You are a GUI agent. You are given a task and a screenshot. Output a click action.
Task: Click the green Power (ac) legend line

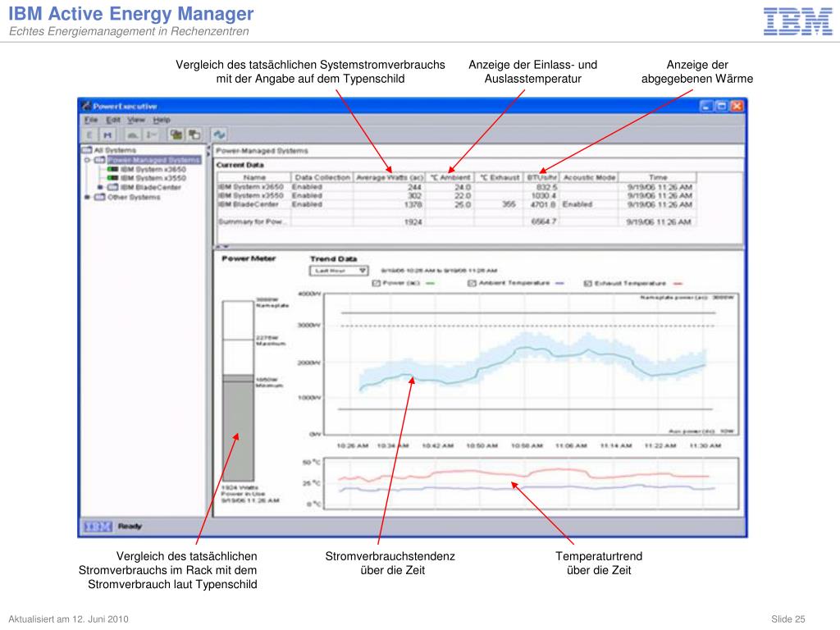coord(430,283)
